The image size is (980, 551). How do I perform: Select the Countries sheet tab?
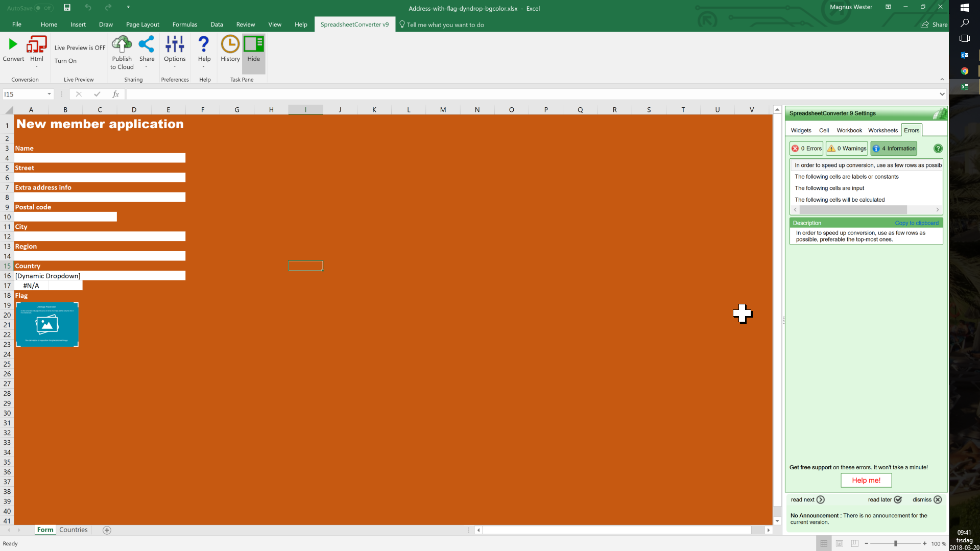73,530
